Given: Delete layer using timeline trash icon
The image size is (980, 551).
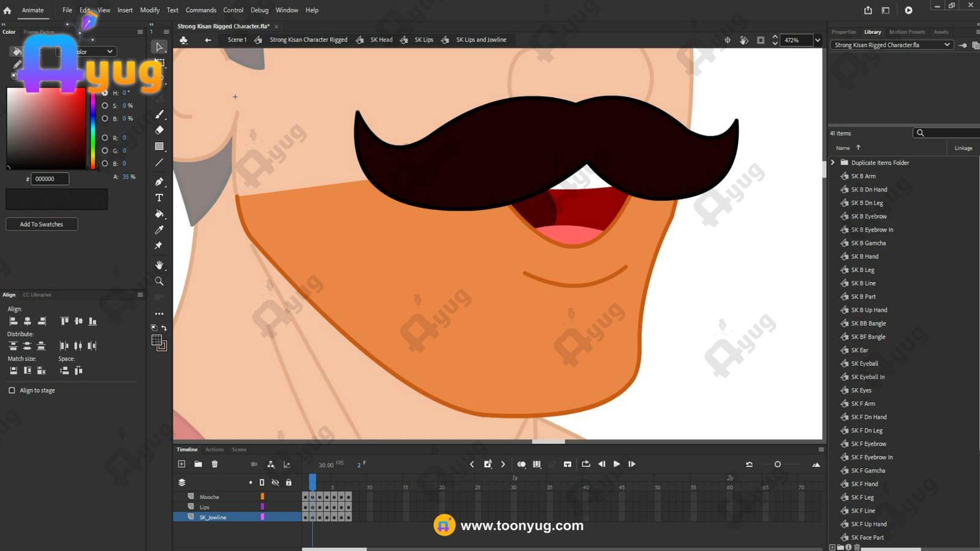Looking at the screenshot, I should point(215,464).
